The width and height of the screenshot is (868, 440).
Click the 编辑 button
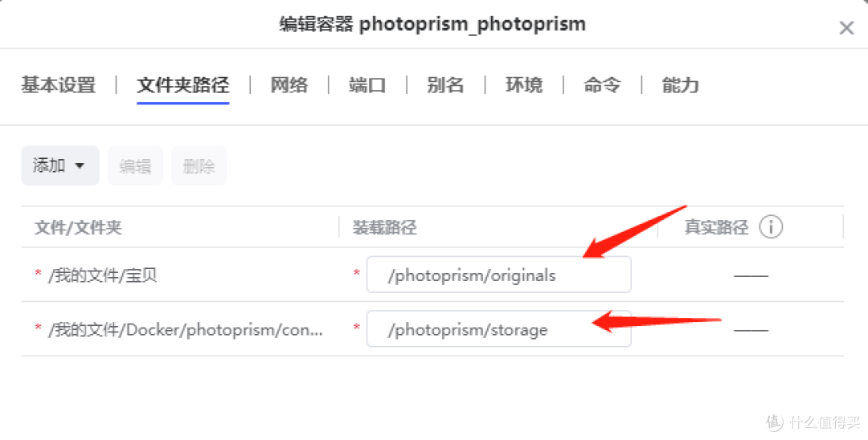coord(135,166)
